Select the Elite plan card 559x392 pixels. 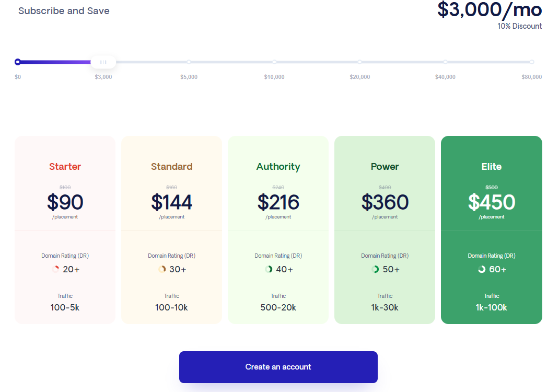tap(491, 229)
